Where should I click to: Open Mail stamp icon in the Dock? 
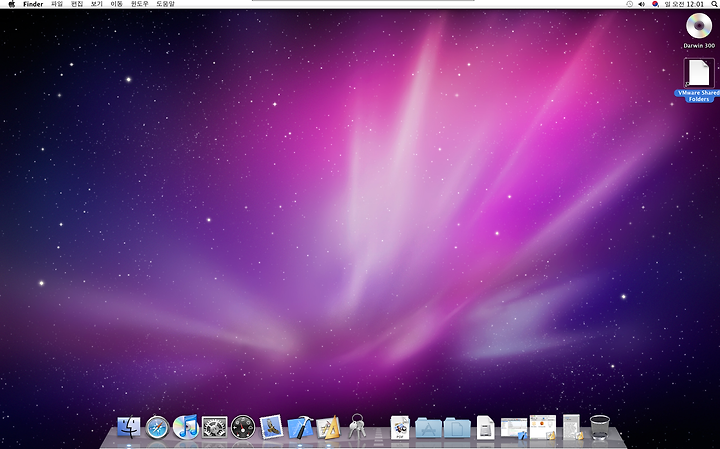(271, 427)
